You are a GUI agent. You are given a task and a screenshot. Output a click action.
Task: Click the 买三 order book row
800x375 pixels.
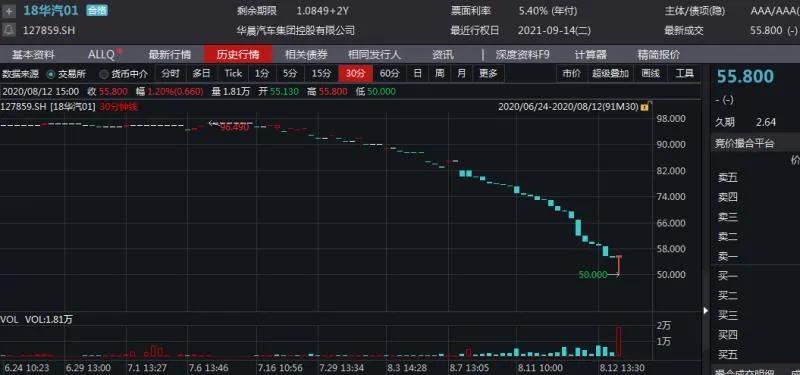756,315
